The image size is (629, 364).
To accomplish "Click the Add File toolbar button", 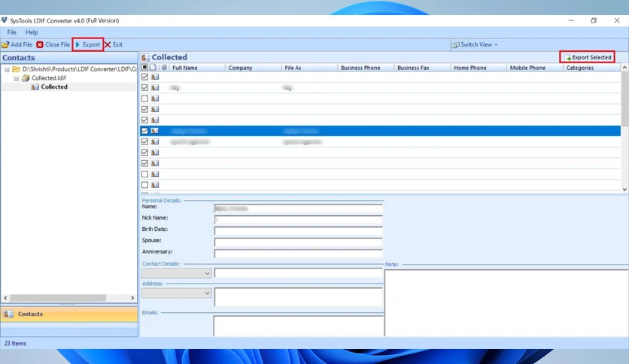I will point(17,44).
